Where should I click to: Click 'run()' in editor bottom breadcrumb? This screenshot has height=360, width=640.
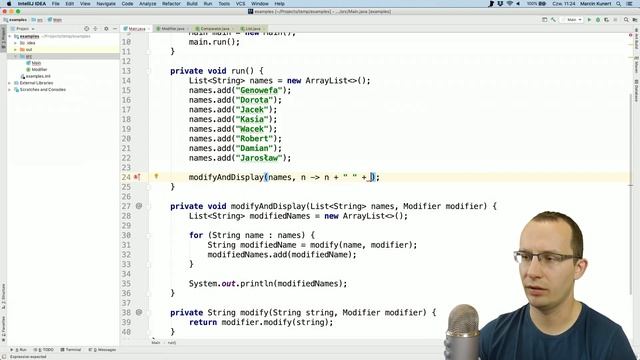point(172,343)
